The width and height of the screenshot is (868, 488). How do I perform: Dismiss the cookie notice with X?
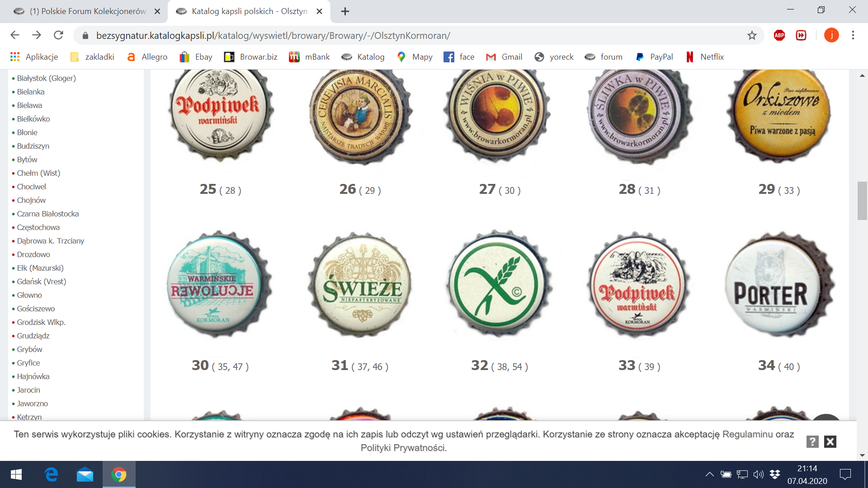click(x=830, y=441)
